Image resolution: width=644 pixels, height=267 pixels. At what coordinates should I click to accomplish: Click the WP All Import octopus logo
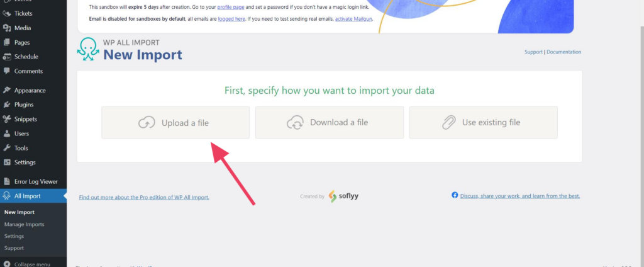(x=87, y=50)
